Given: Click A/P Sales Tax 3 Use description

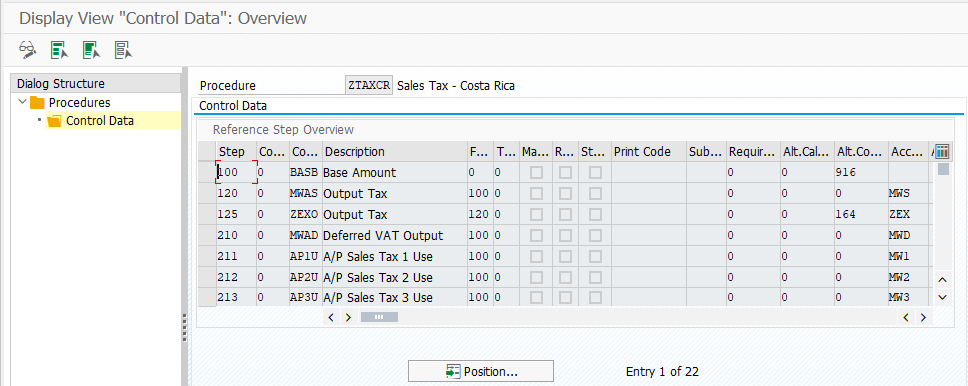Looking at the screenshot, I should [394, 297].
